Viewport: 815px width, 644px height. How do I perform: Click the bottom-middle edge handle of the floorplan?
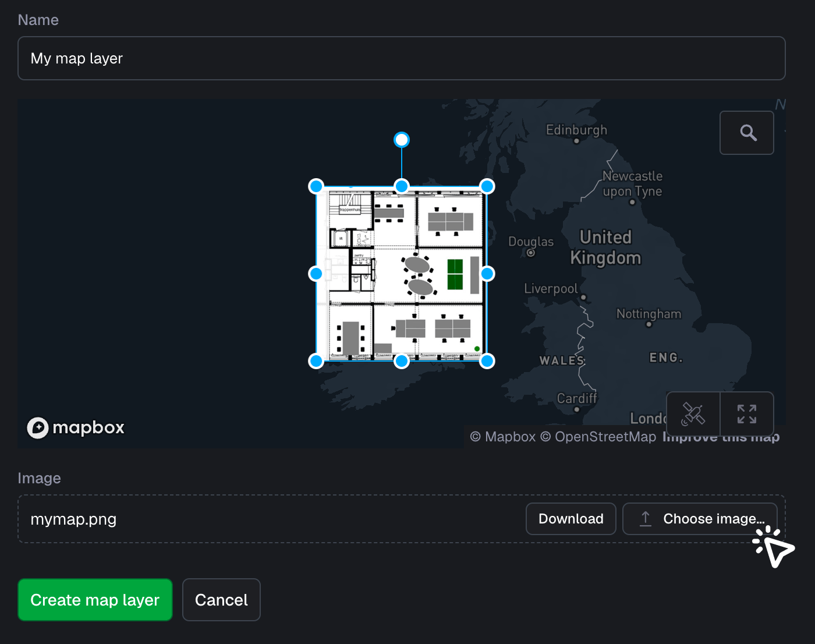click(402, 361)
